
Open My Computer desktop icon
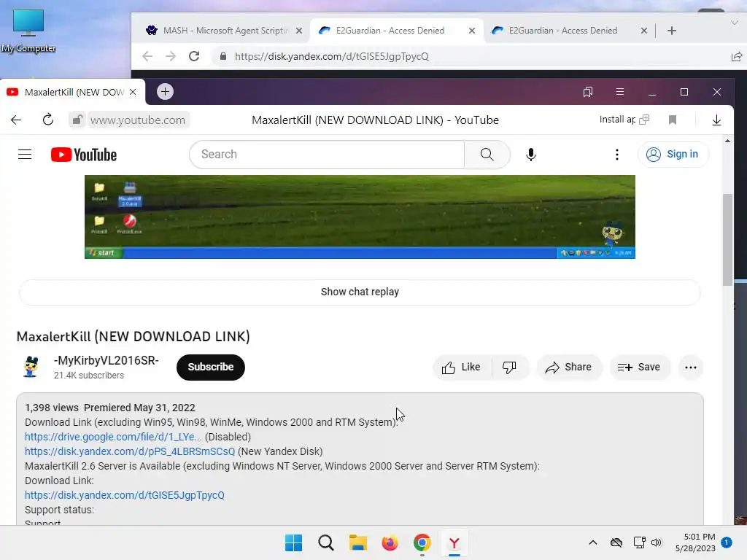[28, 31]
